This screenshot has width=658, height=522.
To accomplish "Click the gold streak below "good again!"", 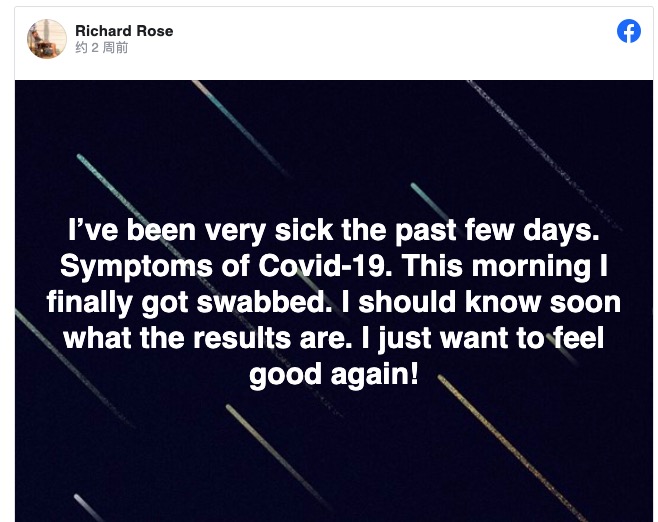I will pos(510,447).
